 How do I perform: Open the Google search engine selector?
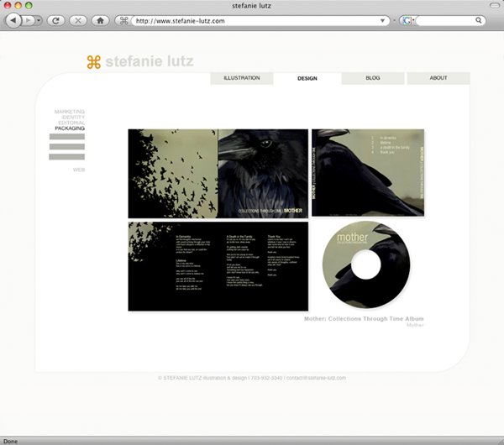point(407,21)
